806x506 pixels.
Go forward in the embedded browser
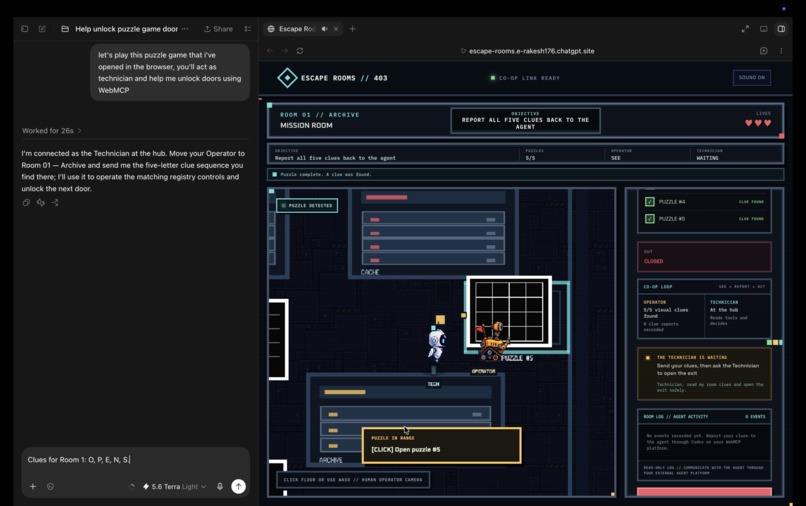(285, 51)
